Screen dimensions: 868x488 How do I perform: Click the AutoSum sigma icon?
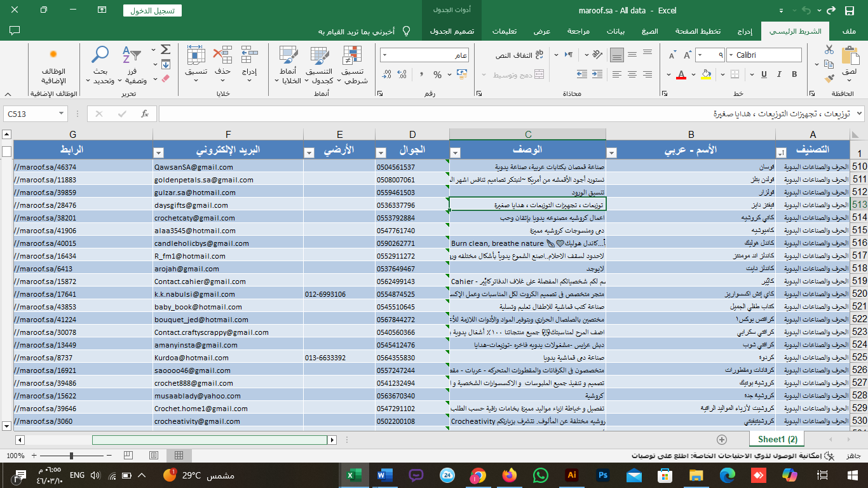pos(165,50)
